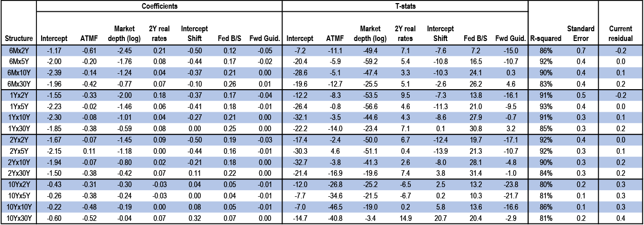
Task: Select the 0.32 intercept shift coefficient cell
Action: (x=194, y=219)
